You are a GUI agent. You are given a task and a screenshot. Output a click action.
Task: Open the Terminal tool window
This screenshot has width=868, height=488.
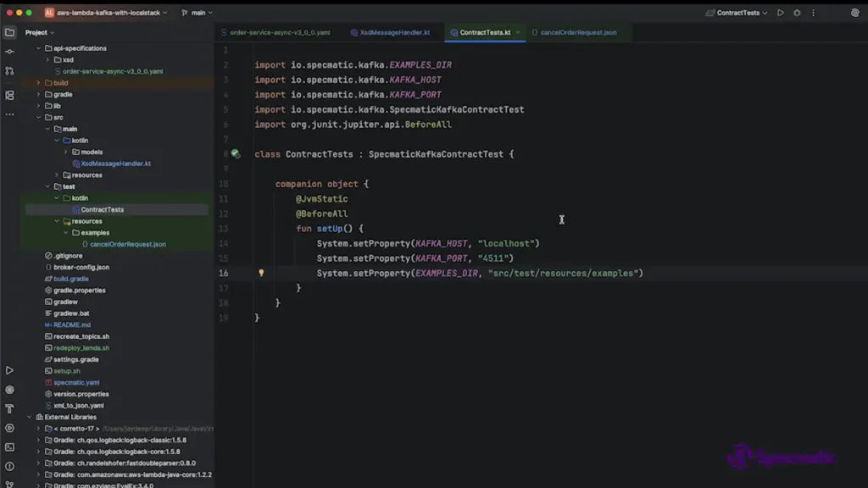point(9,446)
